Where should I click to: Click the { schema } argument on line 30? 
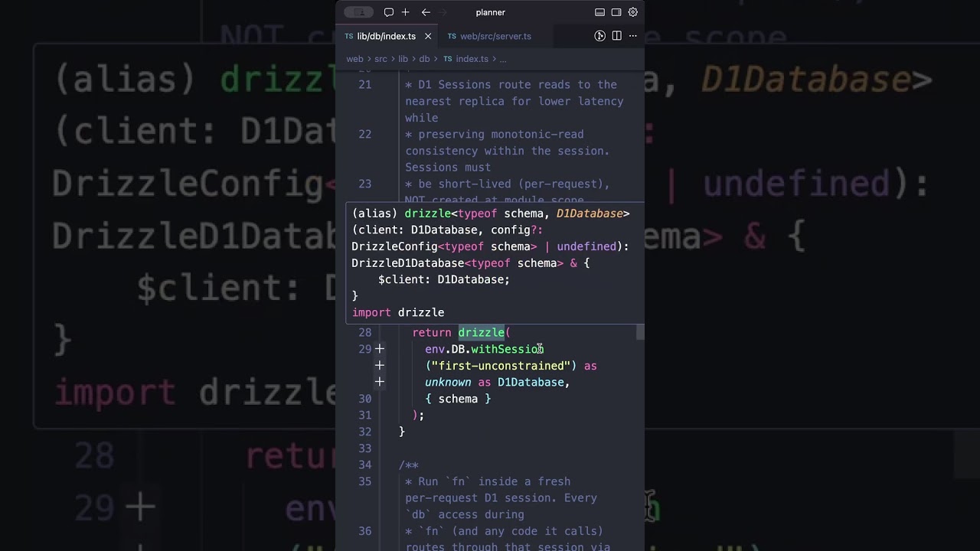[x=458, y=399]
